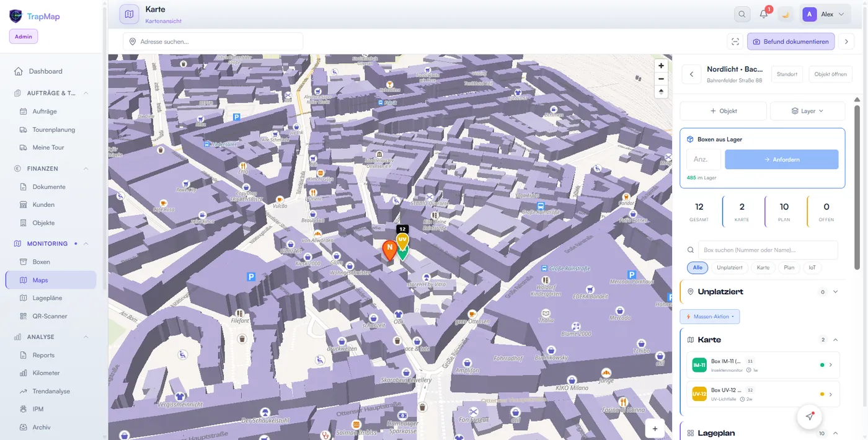Viewport: 868px width, 440px height.
Task: Open the QR-Scanner tool
Action: 51,316
